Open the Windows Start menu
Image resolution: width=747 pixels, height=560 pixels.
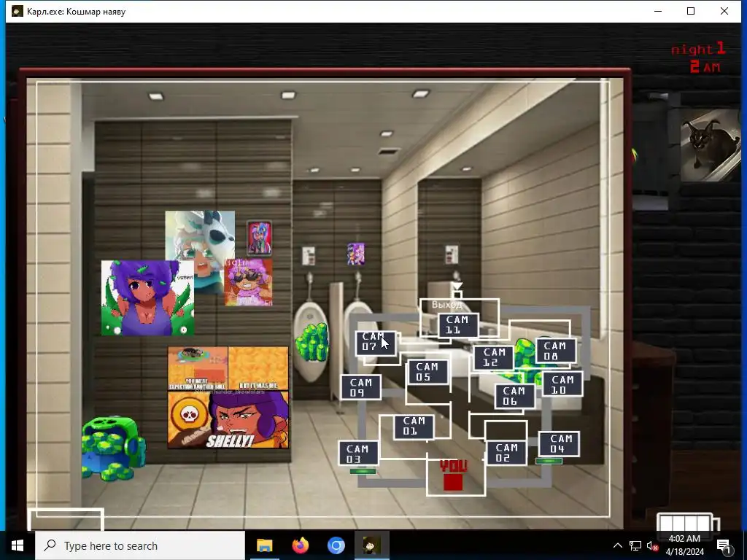18,545
